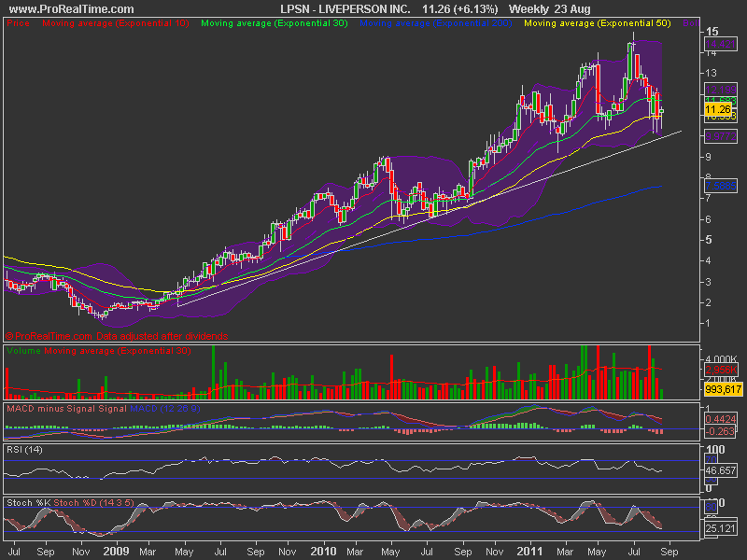Click the 0.4424 MACD value tag
Viewport: 747px width, 560px height.
click(720, 419)
